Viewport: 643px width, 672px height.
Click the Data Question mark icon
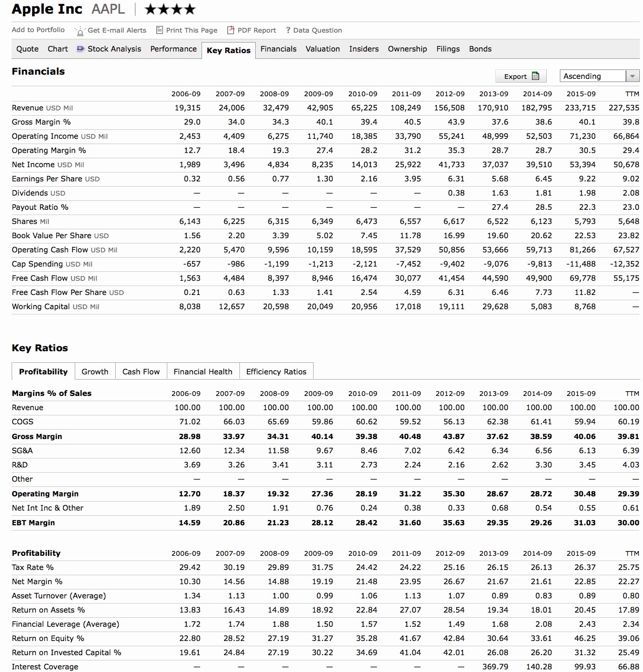click(288, 30)
